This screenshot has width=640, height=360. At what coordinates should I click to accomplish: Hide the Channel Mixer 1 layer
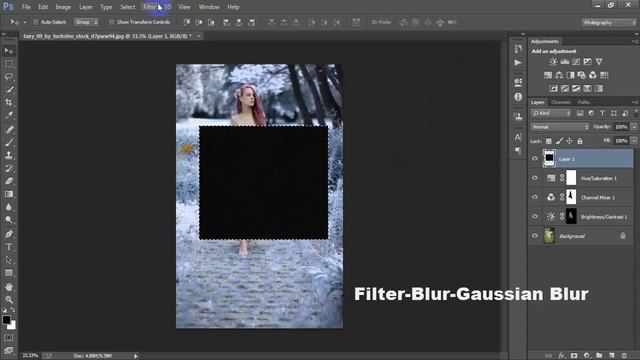point(535,197)
